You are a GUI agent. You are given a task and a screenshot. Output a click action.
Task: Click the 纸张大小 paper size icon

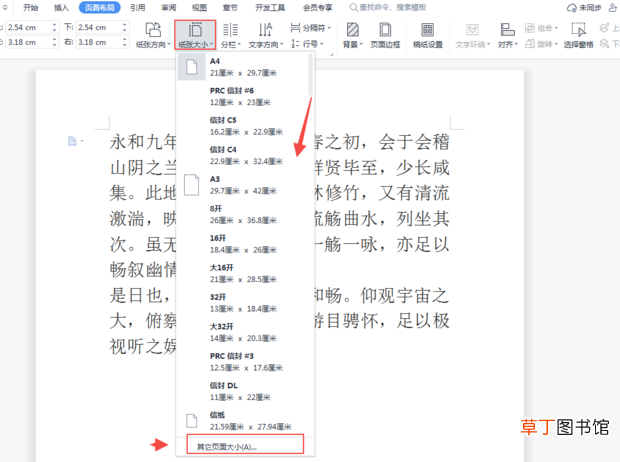[195, 30]
